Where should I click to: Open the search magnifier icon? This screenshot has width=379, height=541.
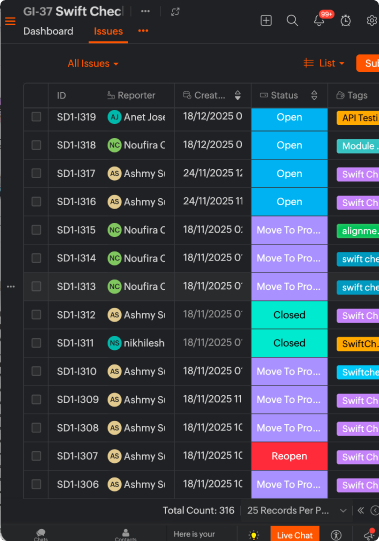pos(292,21)
